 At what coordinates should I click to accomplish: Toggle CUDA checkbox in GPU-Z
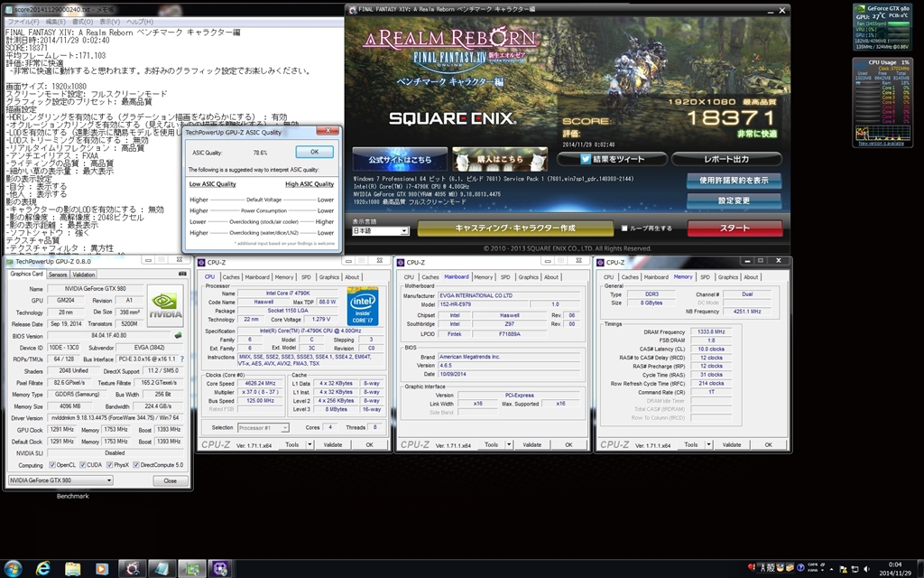point(83,465)
